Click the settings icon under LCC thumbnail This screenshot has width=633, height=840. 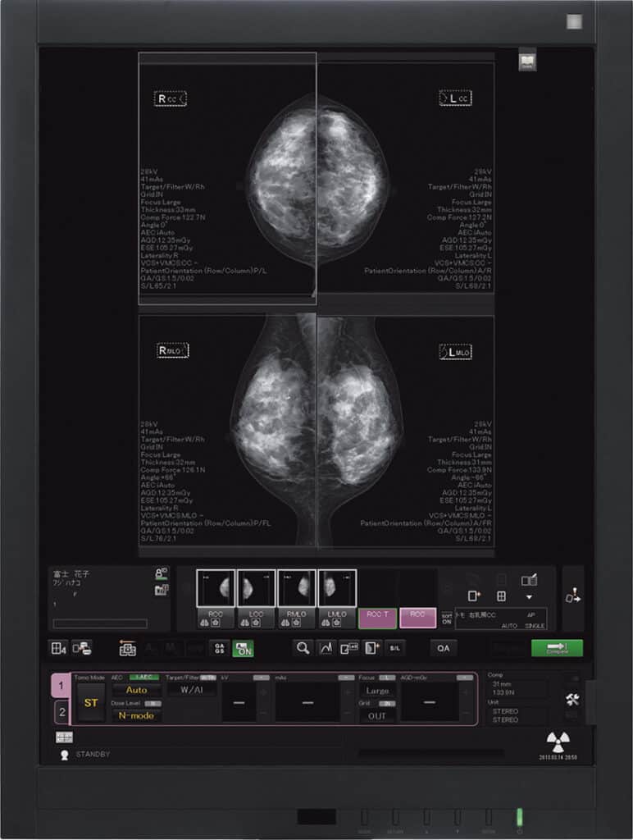click(256, 623)
